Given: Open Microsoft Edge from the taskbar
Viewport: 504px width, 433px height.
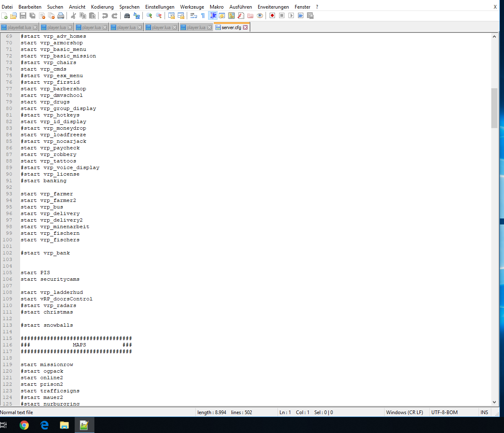Looking at the screenshot, I should click(44, 425).
